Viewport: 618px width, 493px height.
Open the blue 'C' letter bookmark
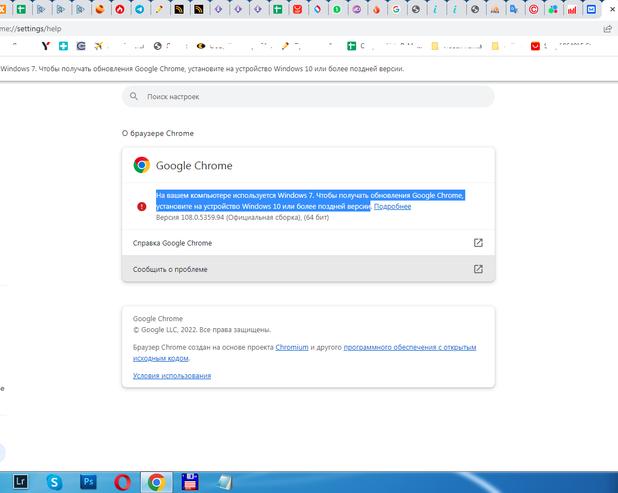point(81,46)
